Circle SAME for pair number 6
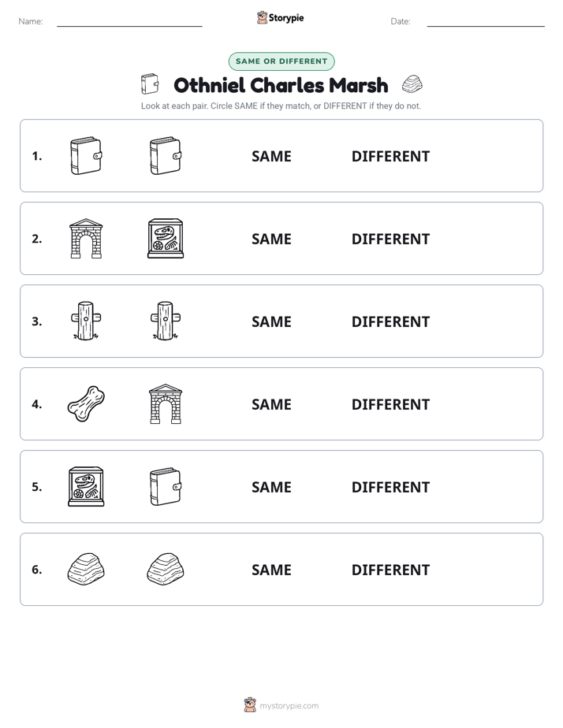This screenshot has width=563, height=728. tap(271, 570)
